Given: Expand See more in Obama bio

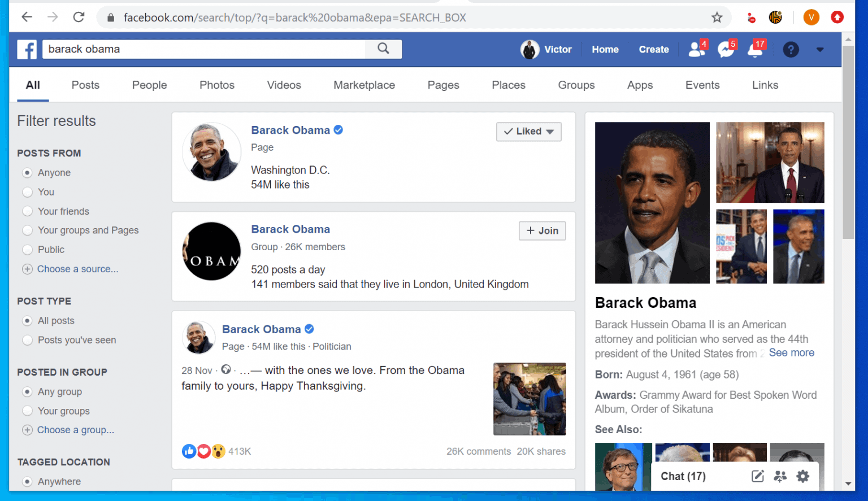Looking at the screenshot, I should [791, 353].
